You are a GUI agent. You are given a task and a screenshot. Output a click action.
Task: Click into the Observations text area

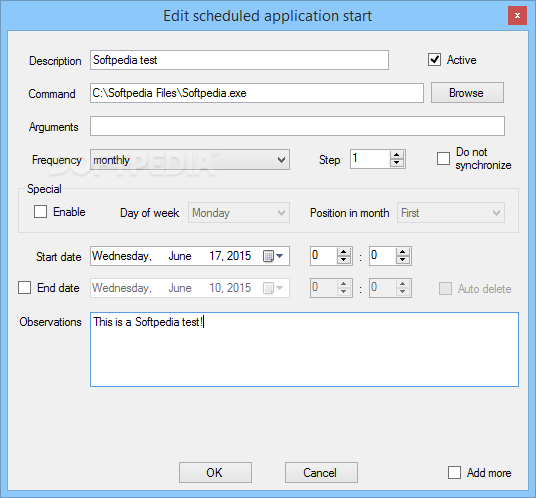(x=304, y=349)
